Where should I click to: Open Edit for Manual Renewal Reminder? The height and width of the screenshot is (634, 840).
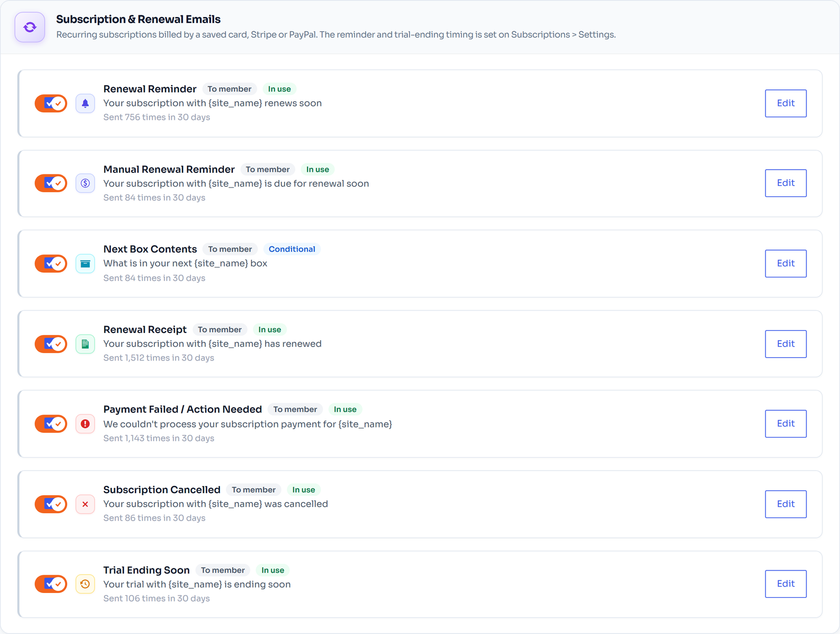click(785, 183)
